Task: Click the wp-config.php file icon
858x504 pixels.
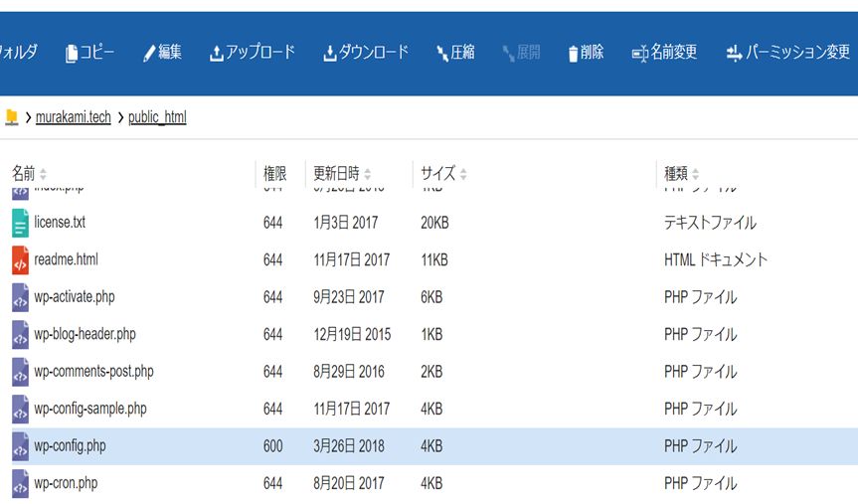Action: [20, 446]
